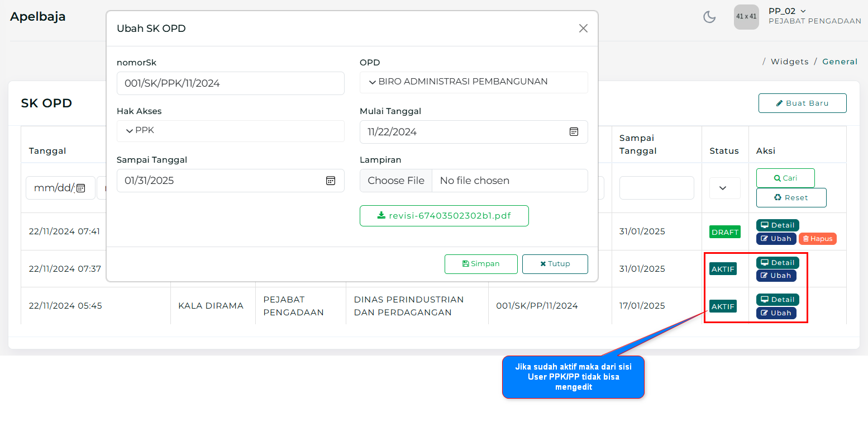
Task: Download revisi-67403502302b1.pdf attachment
Action: pos(444,216)
